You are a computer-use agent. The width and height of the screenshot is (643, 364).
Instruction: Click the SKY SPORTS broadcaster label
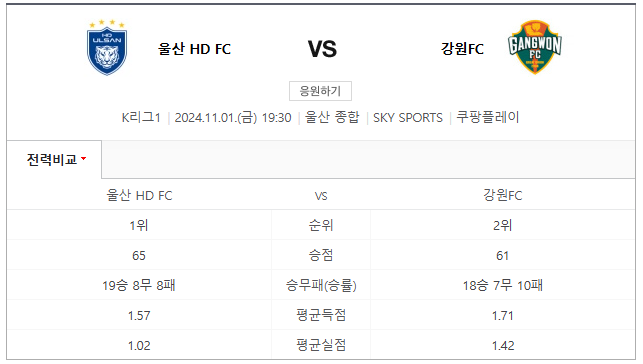coord(408,118)
